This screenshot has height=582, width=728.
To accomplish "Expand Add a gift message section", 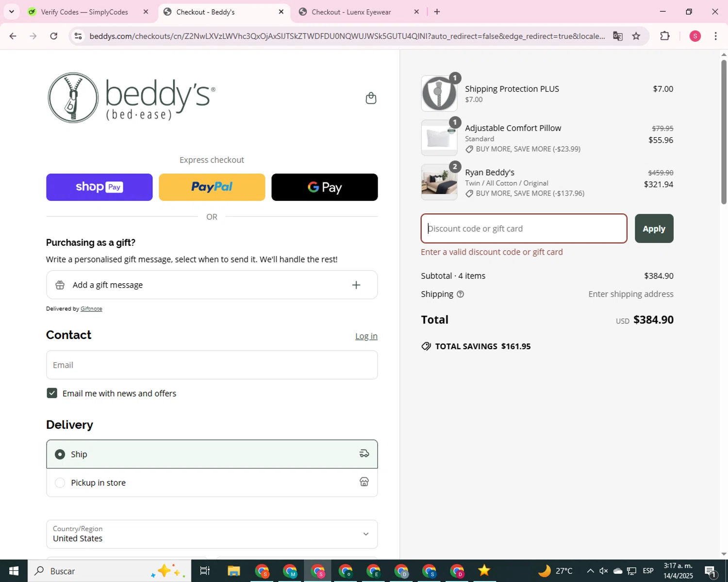I will click(212, 285).
